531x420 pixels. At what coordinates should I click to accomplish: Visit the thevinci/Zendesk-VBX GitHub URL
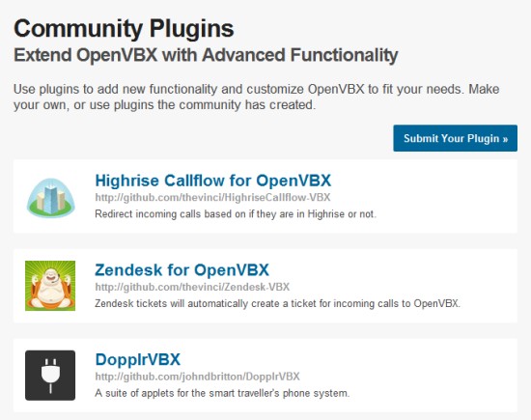(192, 287)
